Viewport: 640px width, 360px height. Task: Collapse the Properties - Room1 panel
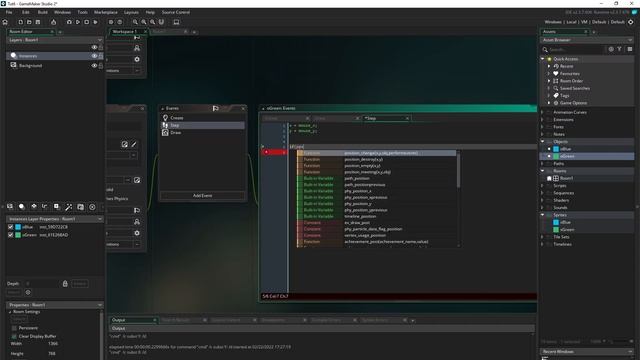tap(100, 305)
